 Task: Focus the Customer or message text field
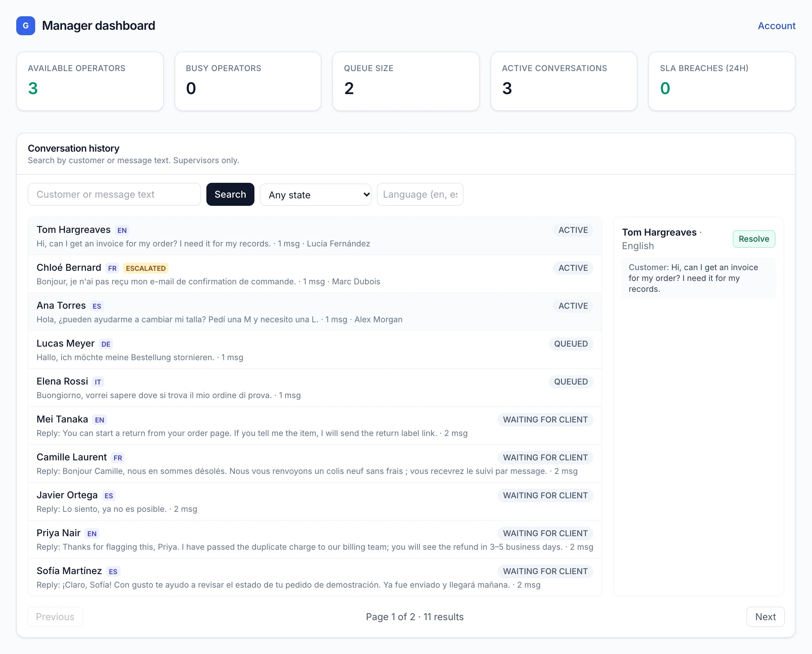(114, 194)
